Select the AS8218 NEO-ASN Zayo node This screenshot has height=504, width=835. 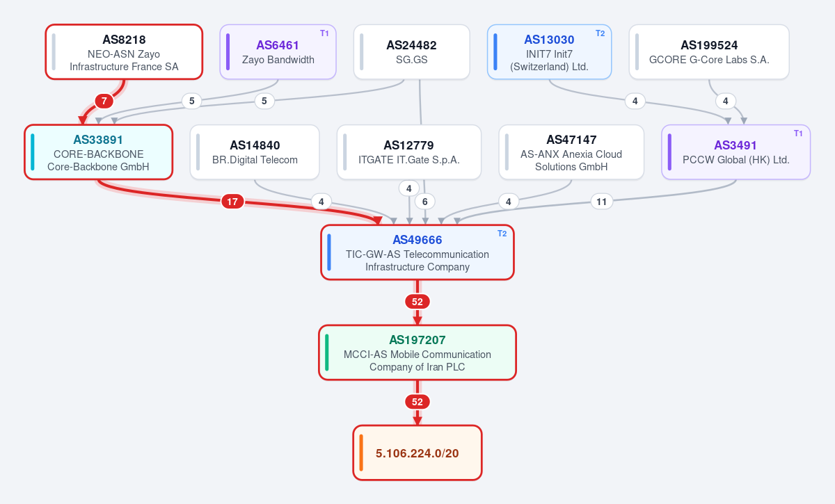click(124, 52)
